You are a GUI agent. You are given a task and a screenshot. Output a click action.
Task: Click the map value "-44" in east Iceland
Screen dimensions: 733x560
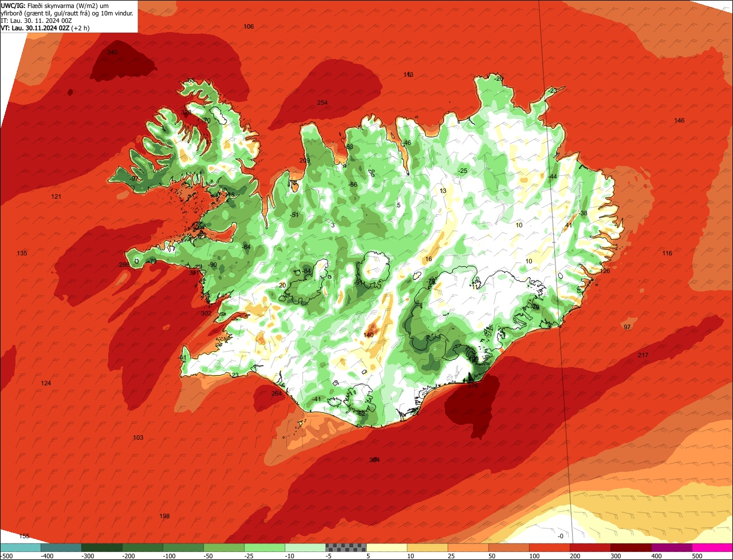pyautogui.click(x=553, y=177)
